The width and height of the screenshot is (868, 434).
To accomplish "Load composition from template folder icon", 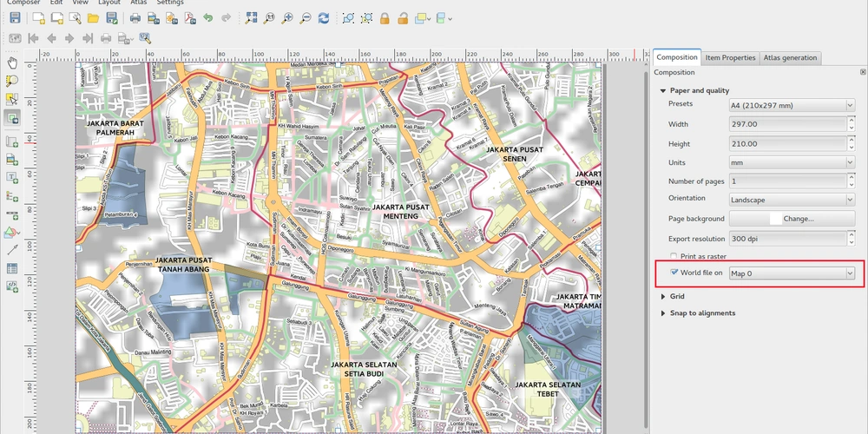I will click(93, 18).
